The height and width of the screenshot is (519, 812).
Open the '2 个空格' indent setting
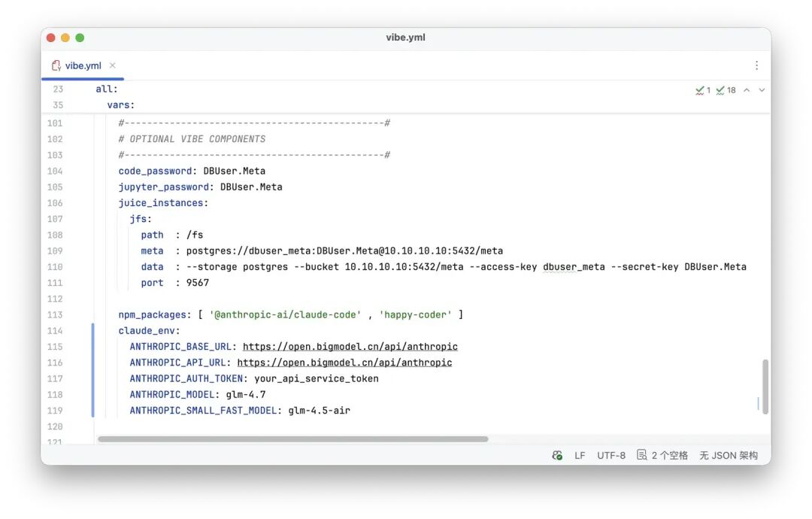[x=669, y=455]
